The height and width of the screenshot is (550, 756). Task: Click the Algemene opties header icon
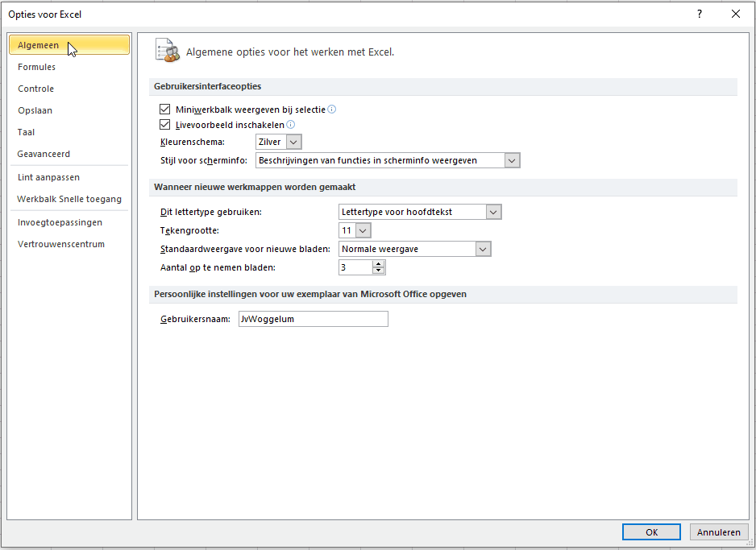point(168,50)
